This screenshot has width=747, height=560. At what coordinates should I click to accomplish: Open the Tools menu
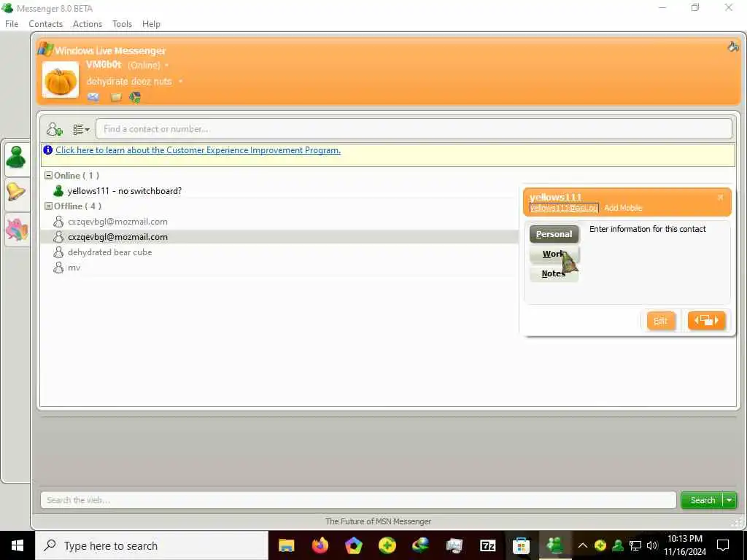122,24
